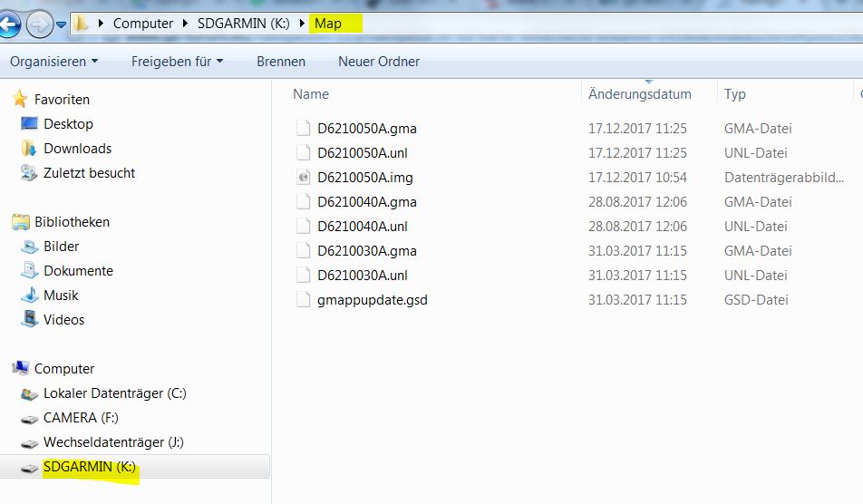Sort by Änderungsdatum column header
Viewport: 863px width, 504px height.
click(639, 94)
